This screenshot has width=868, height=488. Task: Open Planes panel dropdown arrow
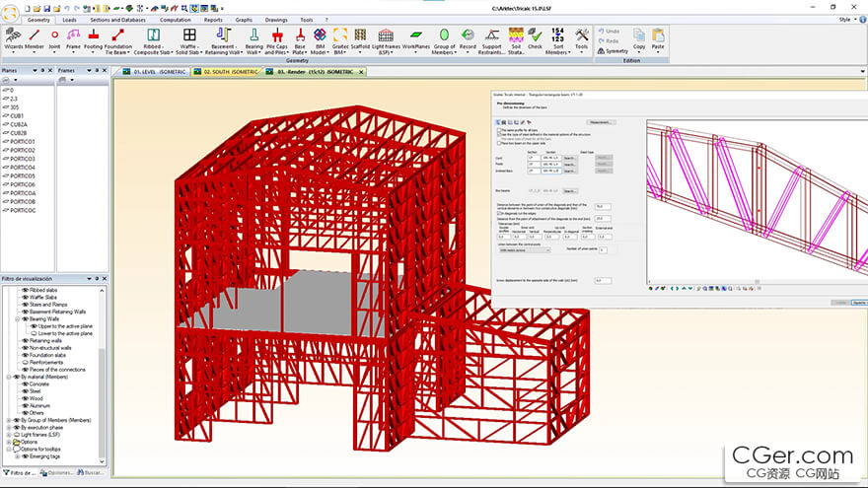point(35,71)
